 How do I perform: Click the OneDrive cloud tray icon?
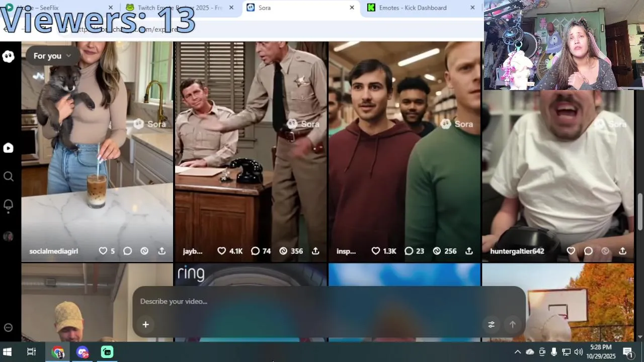[x=530, y=352]
